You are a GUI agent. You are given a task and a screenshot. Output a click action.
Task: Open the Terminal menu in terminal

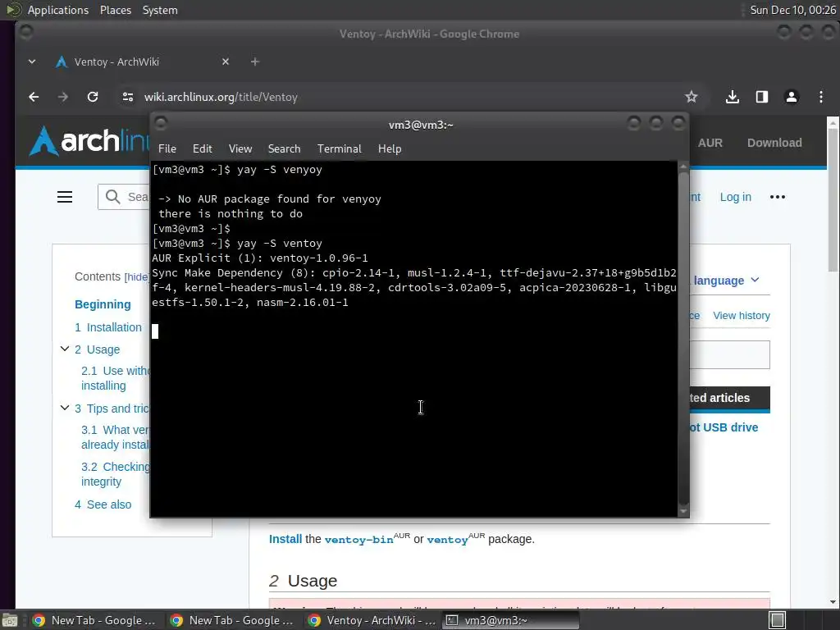[x=339, y=149]
